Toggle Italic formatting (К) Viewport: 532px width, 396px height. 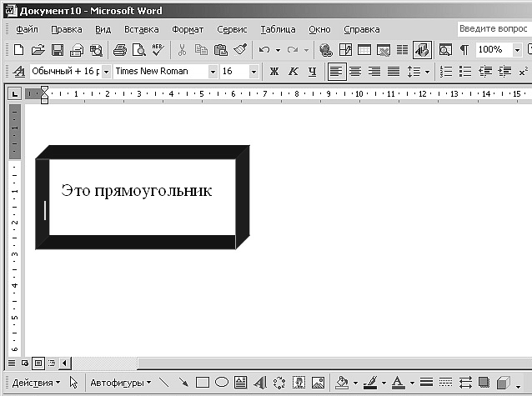[x=294, y=71]
